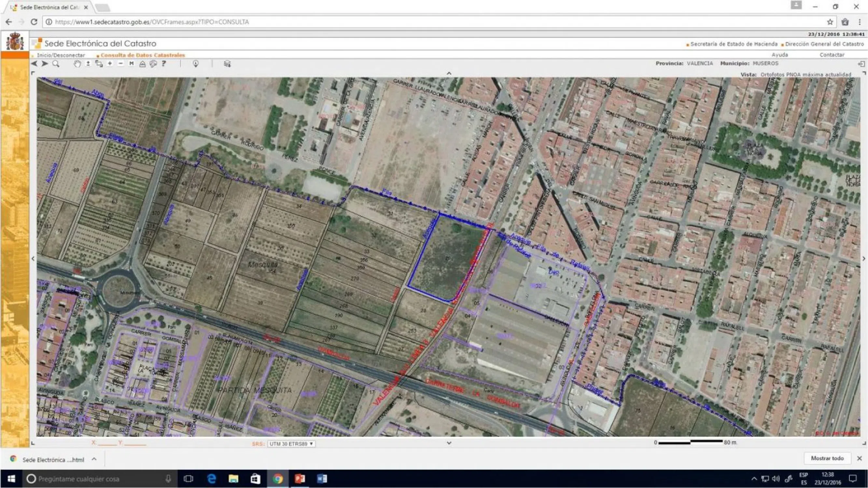Open the Ayuda link
Image resolution: width=868 pixels, height=488 pixels.
(779, 55)
